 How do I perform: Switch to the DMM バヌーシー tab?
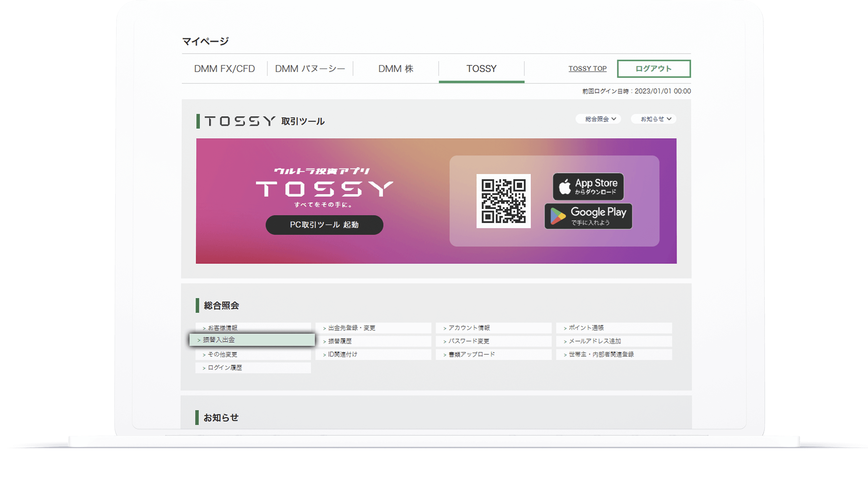[x=310, y=69]
